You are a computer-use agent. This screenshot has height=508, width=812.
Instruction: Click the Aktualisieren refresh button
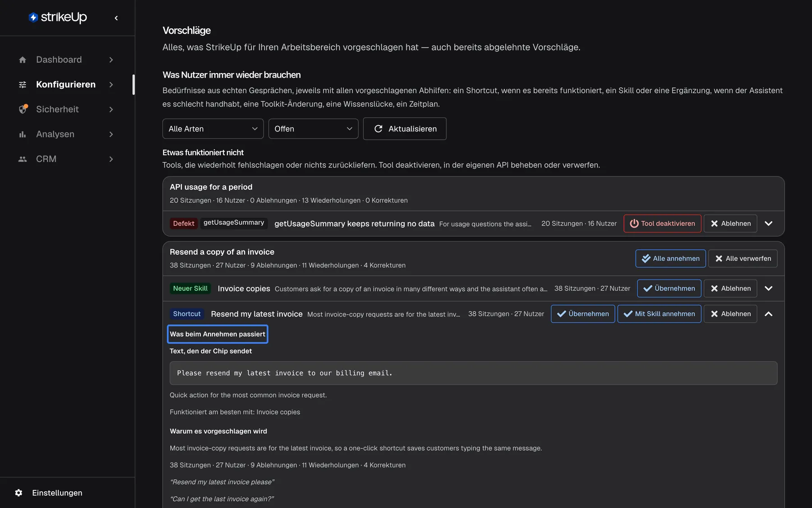point(405,129)
